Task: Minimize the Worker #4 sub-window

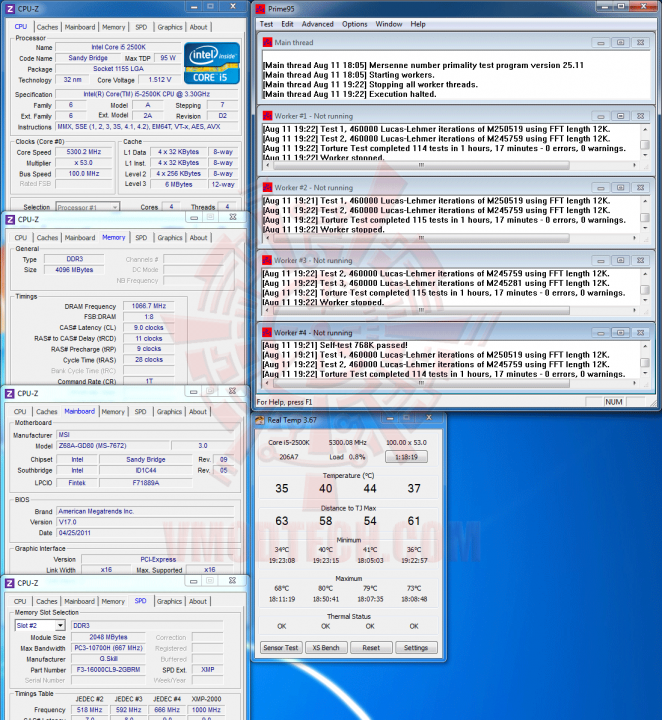Action: (600, 332)
